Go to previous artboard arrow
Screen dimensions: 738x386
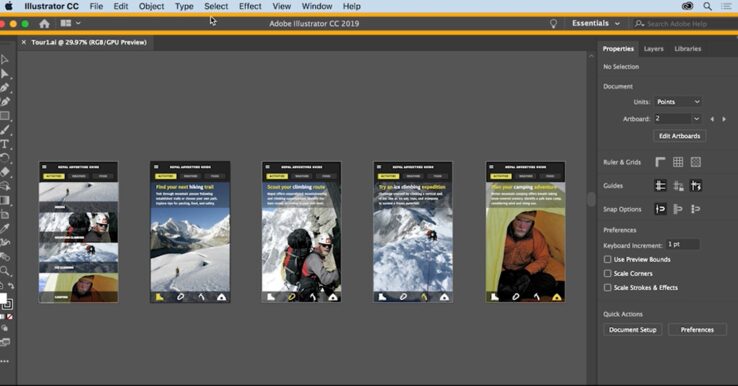(712, 119)
